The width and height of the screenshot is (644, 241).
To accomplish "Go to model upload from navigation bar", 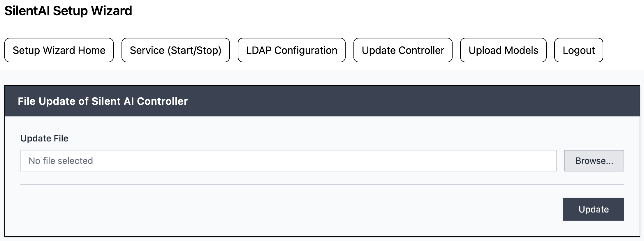I will click(503, 50).
